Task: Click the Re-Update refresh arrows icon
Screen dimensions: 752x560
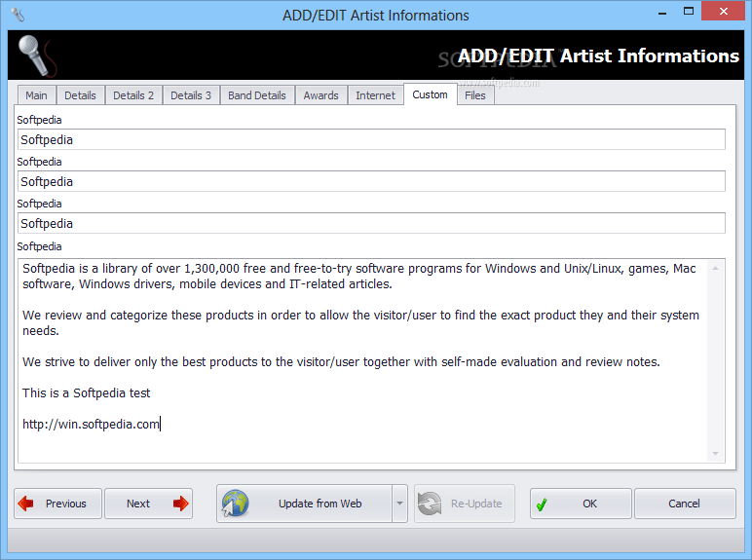Action: pos(430,504)
